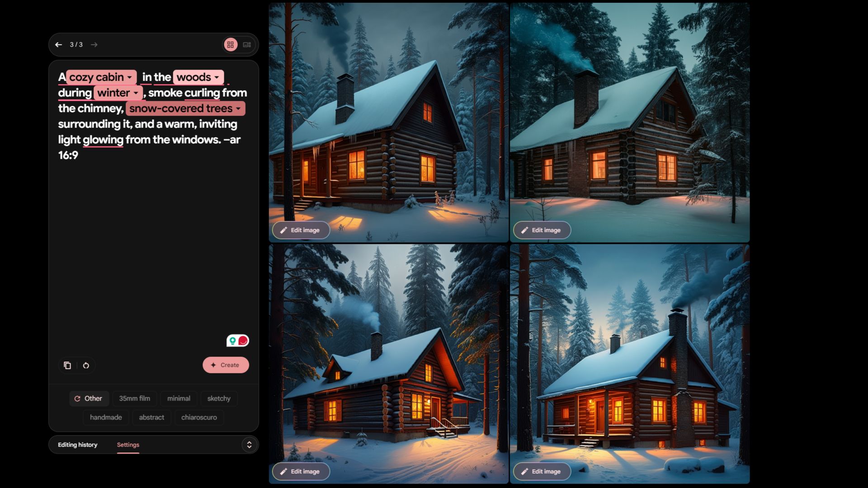The image size is (868, 488).
Task: Click the Create button
Action: pyautogui.click(x=226, y=365)
